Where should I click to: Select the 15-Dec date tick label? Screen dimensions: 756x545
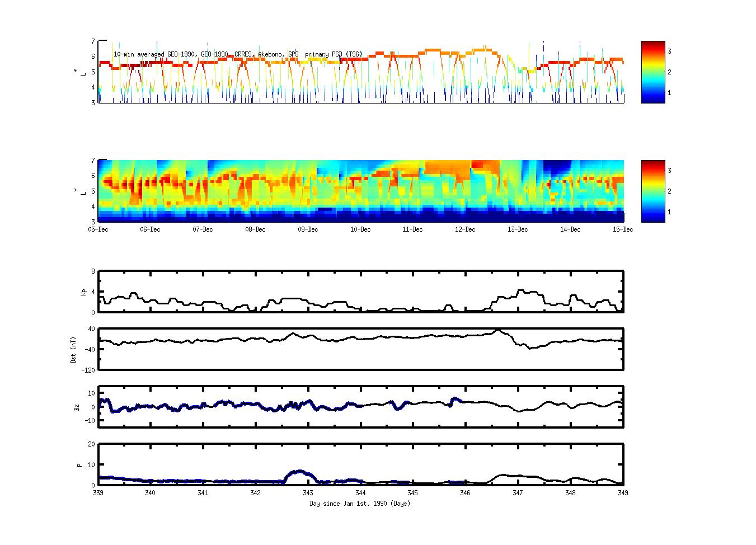click(x=622, y=229)
